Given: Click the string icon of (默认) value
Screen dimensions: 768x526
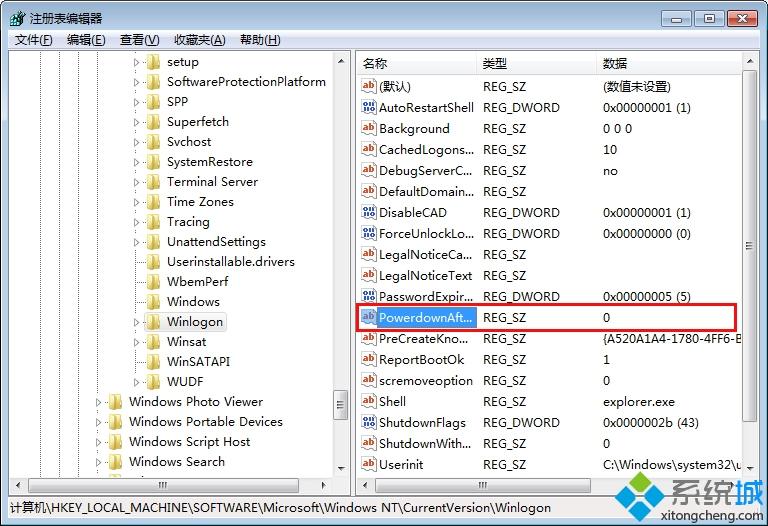Looking at the screenshot, I should pos(368,86).
